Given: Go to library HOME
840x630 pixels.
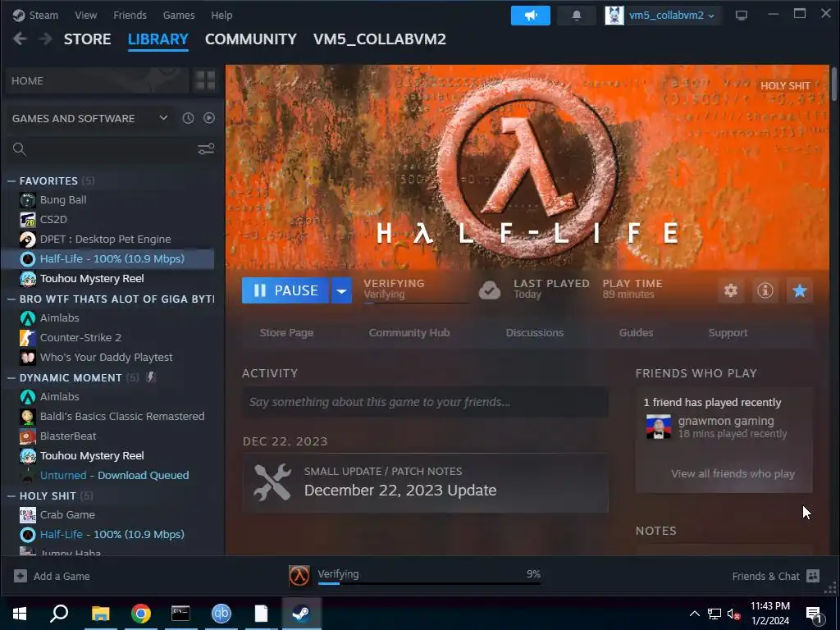Looking at the screenshot, I should (98, 81).
